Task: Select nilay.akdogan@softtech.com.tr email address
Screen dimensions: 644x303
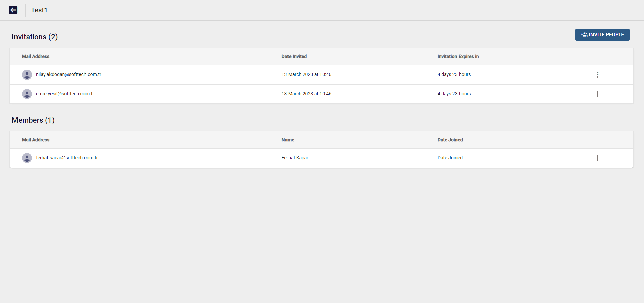Action: (69, 74)
